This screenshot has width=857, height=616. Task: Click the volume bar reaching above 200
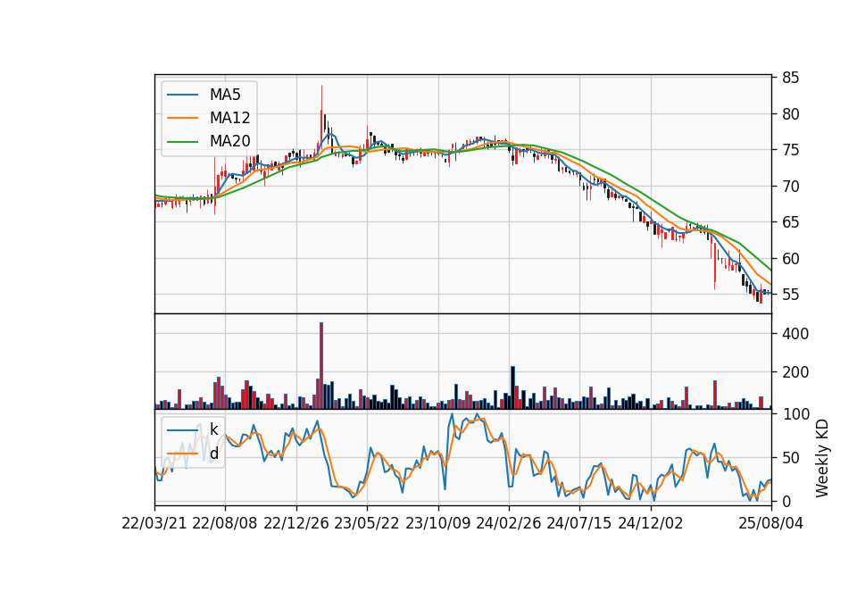tap(512, 387)
